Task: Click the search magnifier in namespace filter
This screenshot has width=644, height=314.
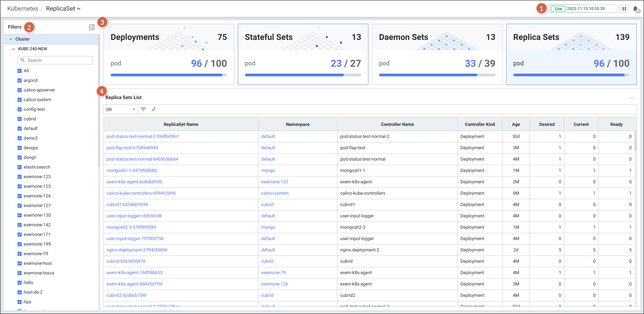Action: [23, 60]
